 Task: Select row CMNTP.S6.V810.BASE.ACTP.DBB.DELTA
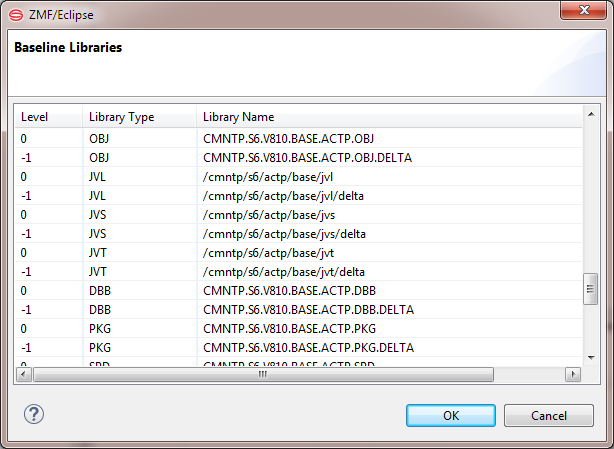click(298, 310)
